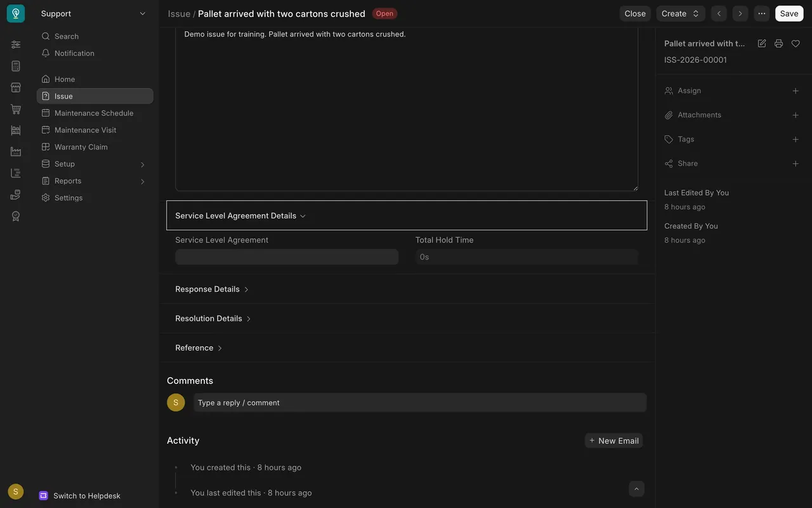The width and height of the screenshot is (812, 508).
Task: Click the lightbulb Support app logo
Action: (16, 13)
